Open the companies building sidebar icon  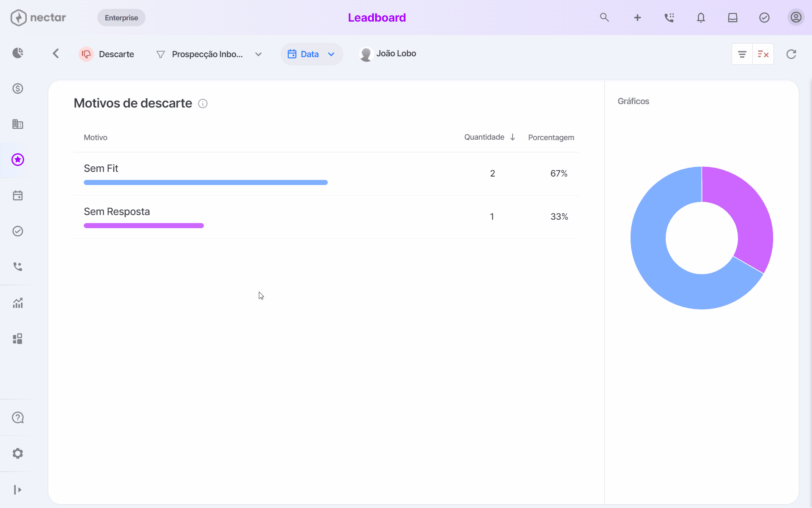18,124
